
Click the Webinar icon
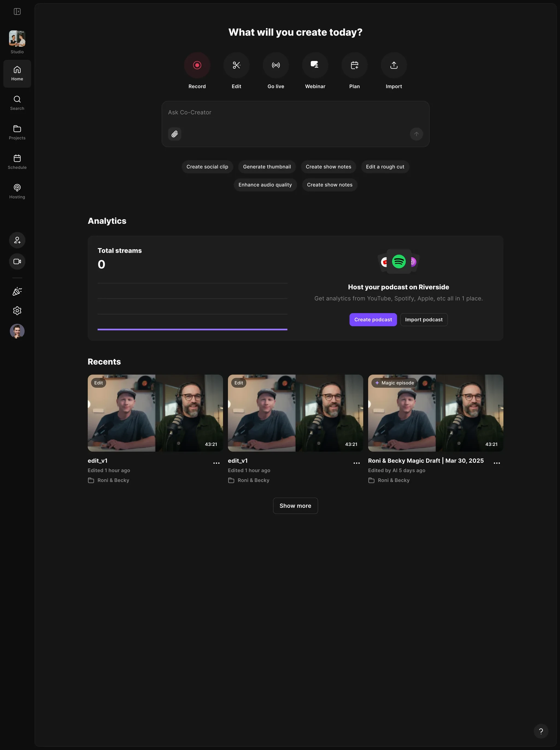[x=315, y=65]
